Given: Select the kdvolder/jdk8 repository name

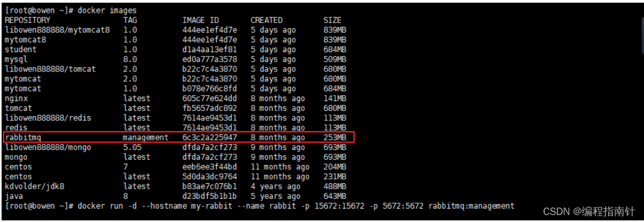Looking at the screenshot, I should (34, 186).
